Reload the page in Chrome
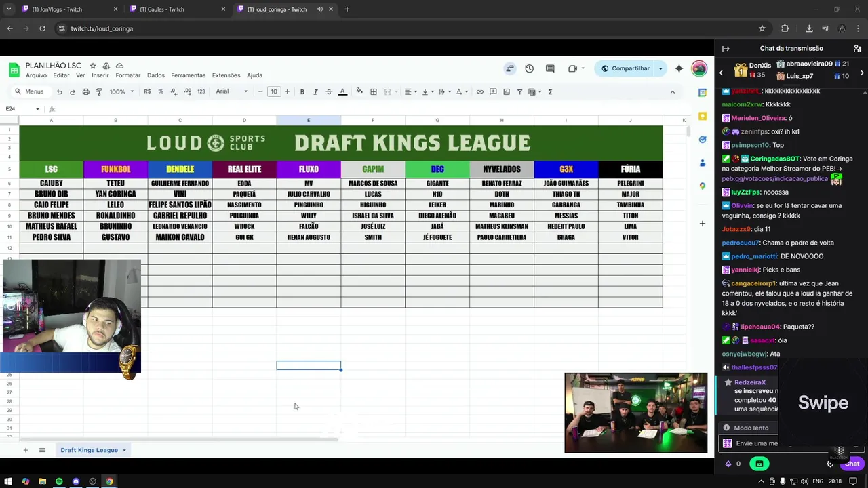The width and height of the screenshot is (868, 488). [x=42, y=28]
